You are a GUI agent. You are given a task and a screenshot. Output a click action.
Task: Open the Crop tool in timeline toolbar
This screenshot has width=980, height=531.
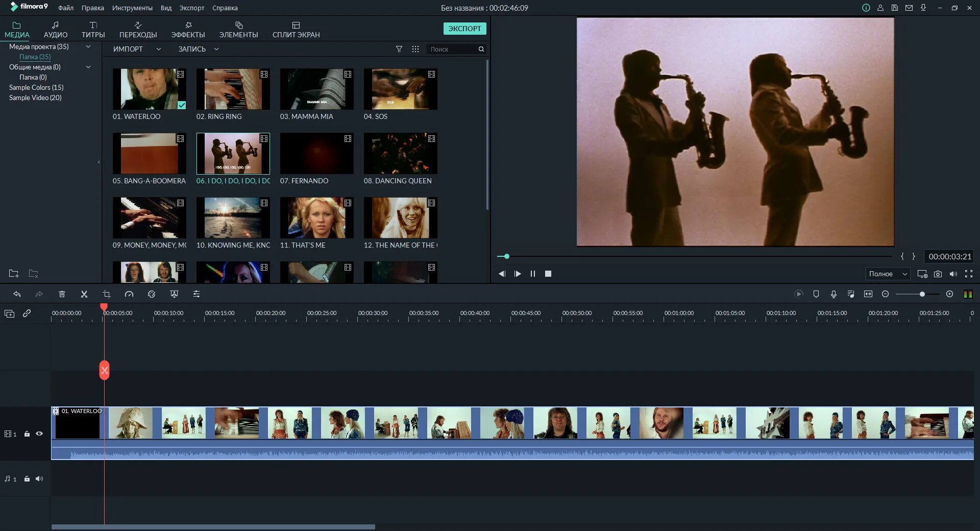[x=107, y=294]
